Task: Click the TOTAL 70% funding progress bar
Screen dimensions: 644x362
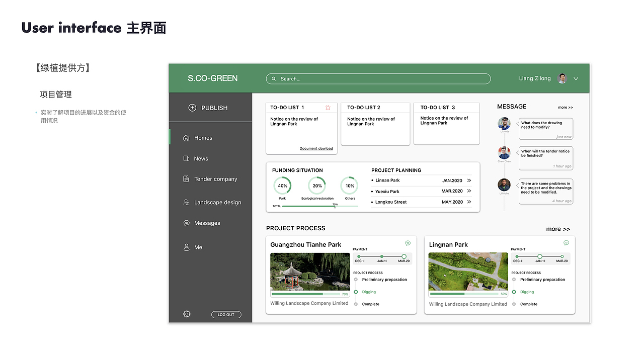Action: 320,206
